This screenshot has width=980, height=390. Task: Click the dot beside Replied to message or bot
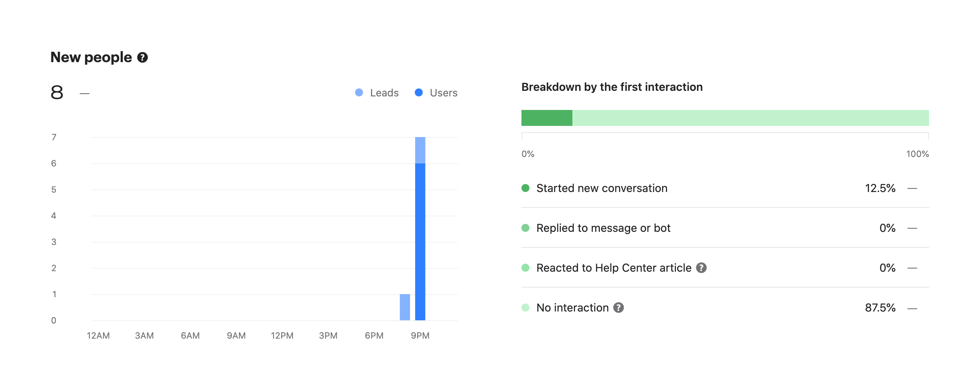525,228
